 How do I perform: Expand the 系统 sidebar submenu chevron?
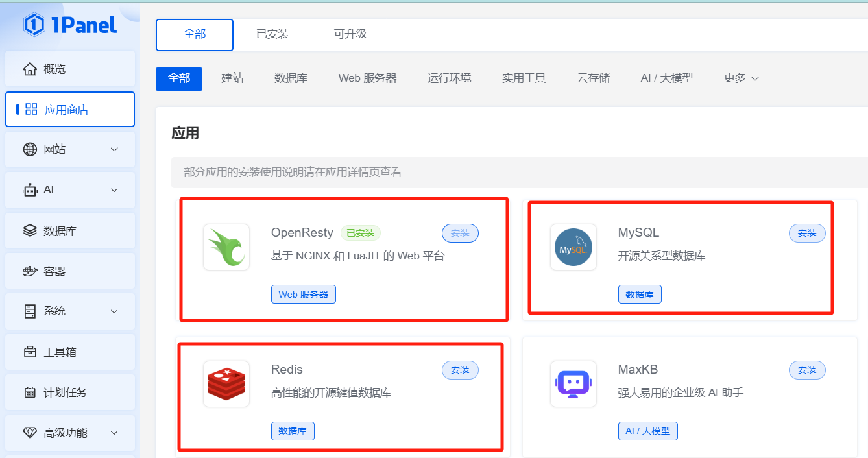pos(114,311)
